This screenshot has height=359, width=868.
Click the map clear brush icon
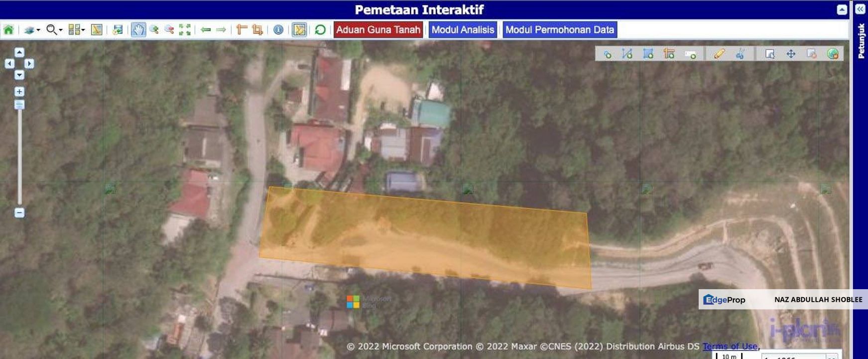tap(97, 30)
